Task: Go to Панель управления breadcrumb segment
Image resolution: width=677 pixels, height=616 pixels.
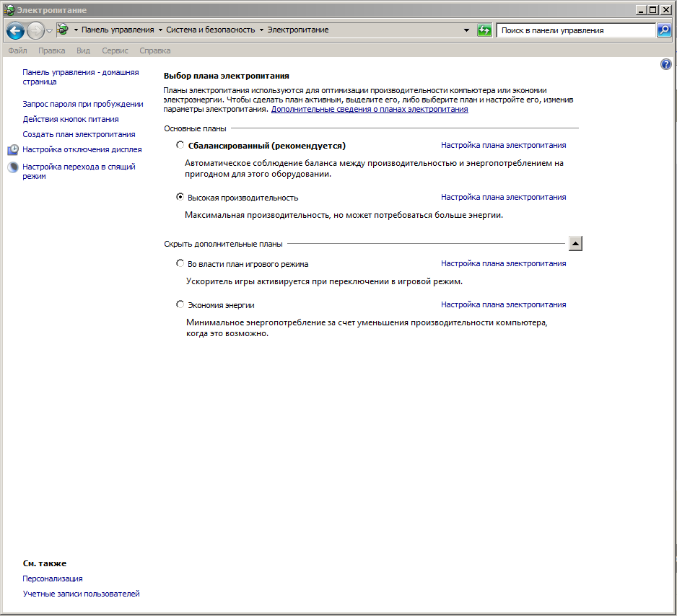Action: tap(118, 30)
